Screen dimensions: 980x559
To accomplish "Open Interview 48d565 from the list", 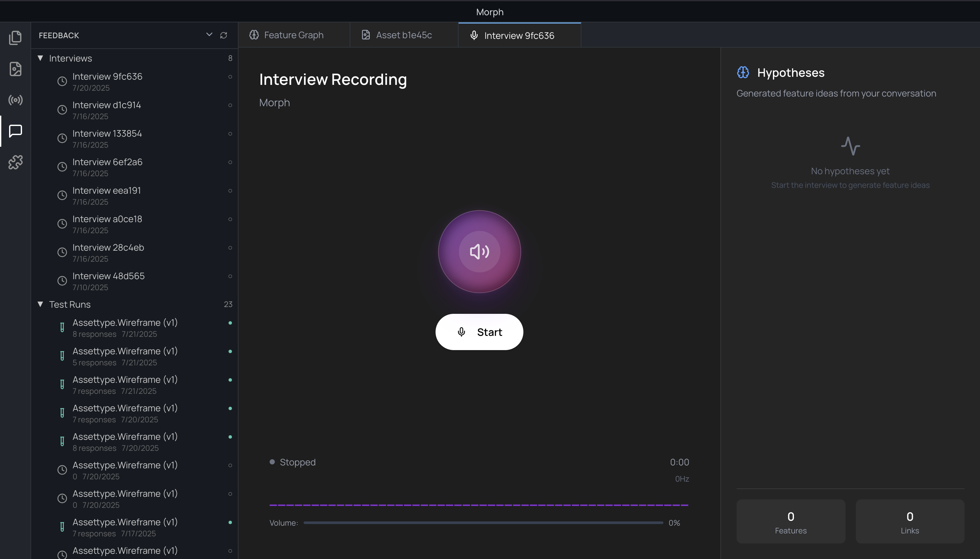I will tap(108, 281).
